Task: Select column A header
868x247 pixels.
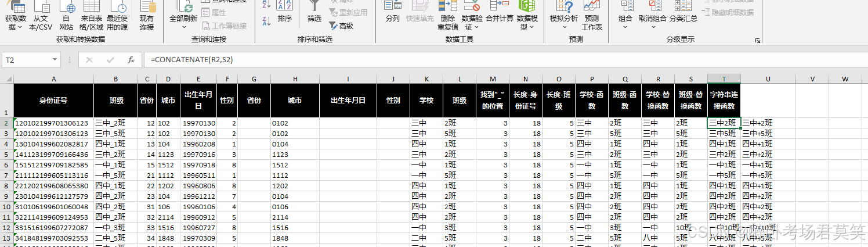Action: 53,79
